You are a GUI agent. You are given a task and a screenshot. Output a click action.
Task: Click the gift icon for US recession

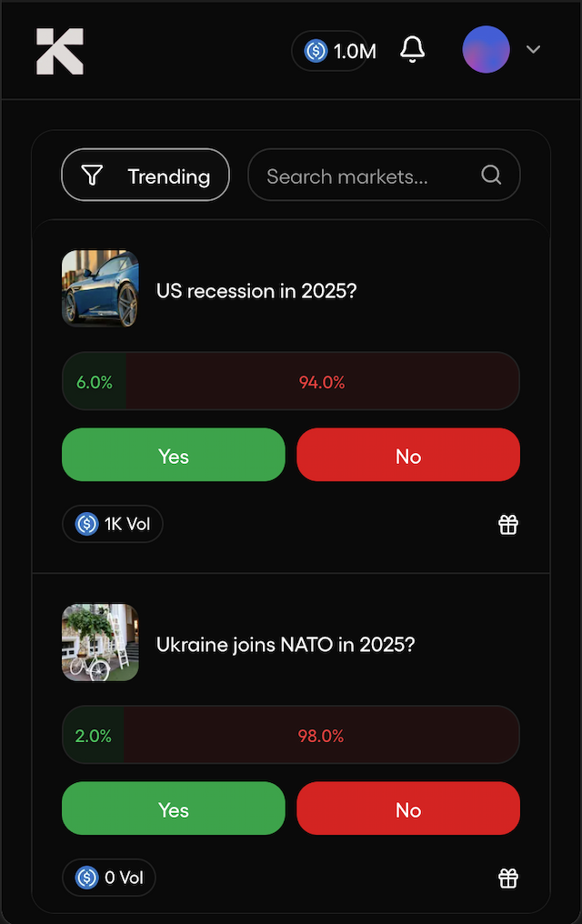pyautogui.click(x=508, y=525)
